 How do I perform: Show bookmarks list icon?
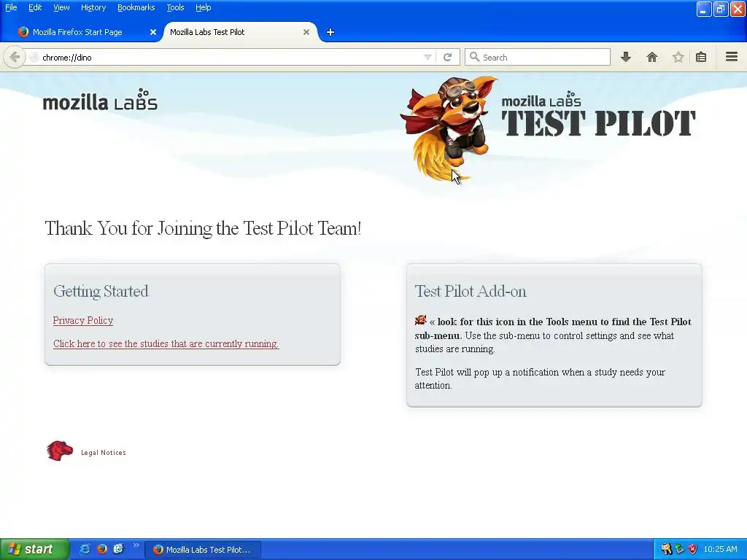(x=701, y=57)
